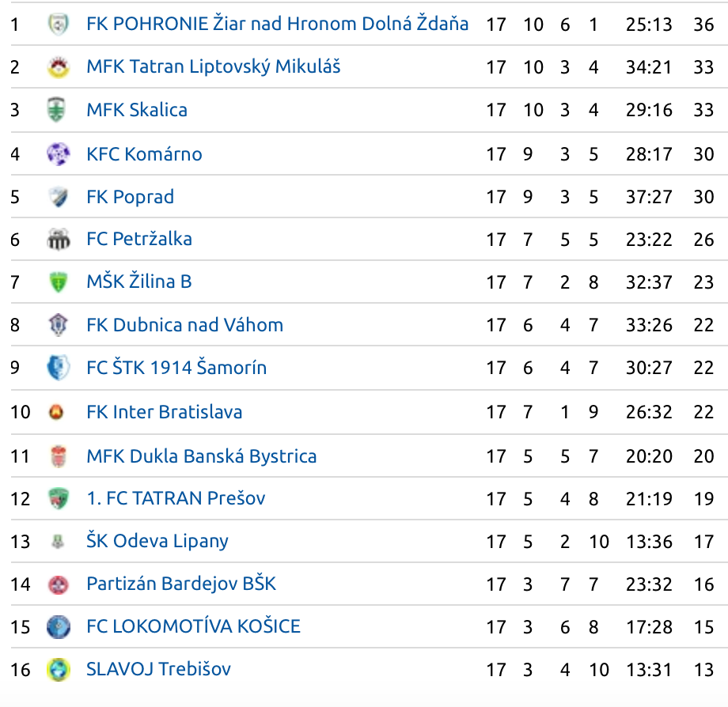728x707 pixels.
Task: Click MFK Skalica score 29:16 cell
Action: pyautogui.click(x=649, y=110)
